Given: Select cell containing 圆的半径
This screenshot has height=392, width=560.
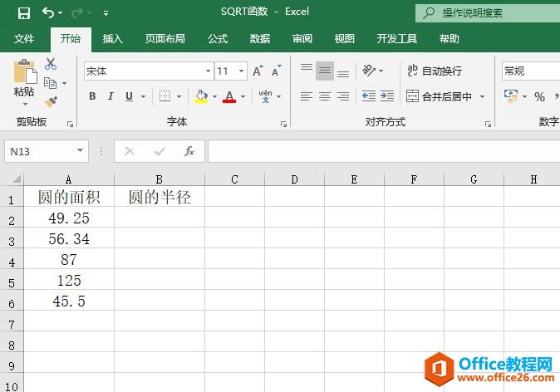Looking at the screenshot, I should click(160, 197).
